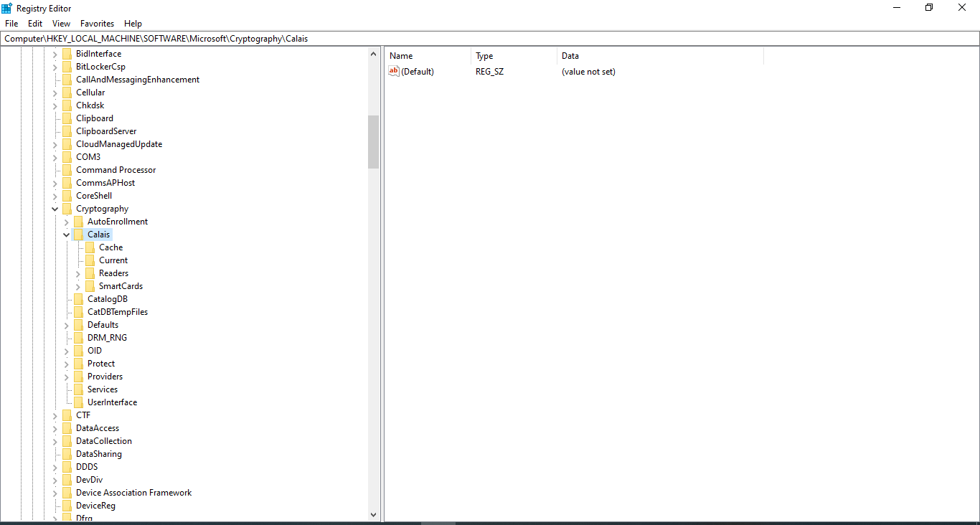
Task: Select the BitLockerCsp folder icon
Action: [x=67, y=67]
